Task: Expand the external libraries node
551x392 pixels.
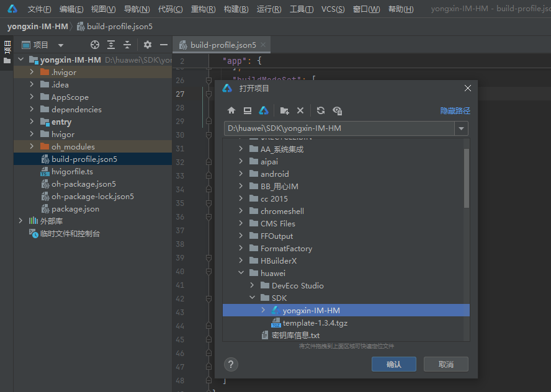Action: pyautogui.click(x=20, y=221)
